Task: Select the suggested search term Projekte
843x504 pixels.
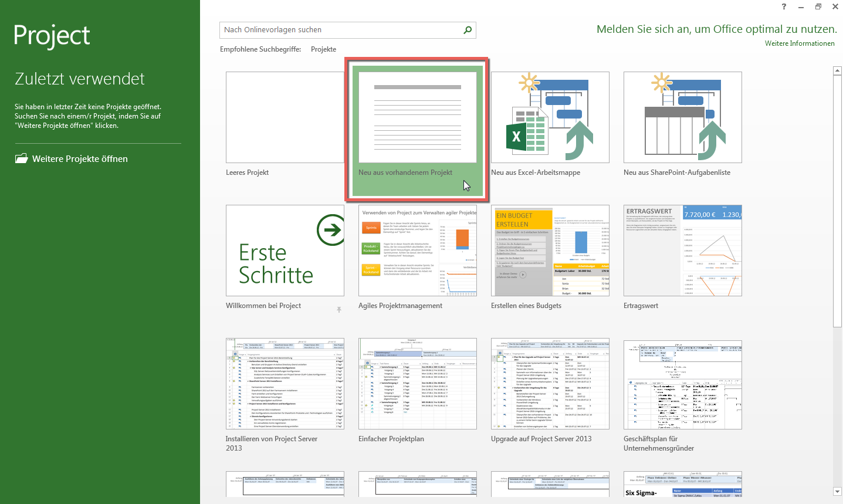Action: (323, 49)
